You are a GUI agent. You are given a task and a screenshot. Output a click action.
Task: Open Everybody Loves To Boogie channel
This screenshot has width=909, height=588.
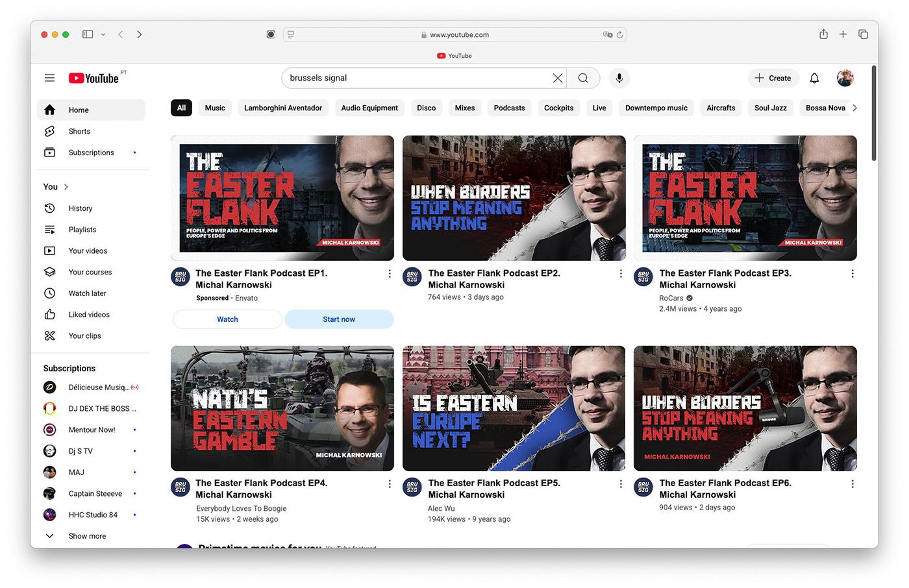point(242,509)
